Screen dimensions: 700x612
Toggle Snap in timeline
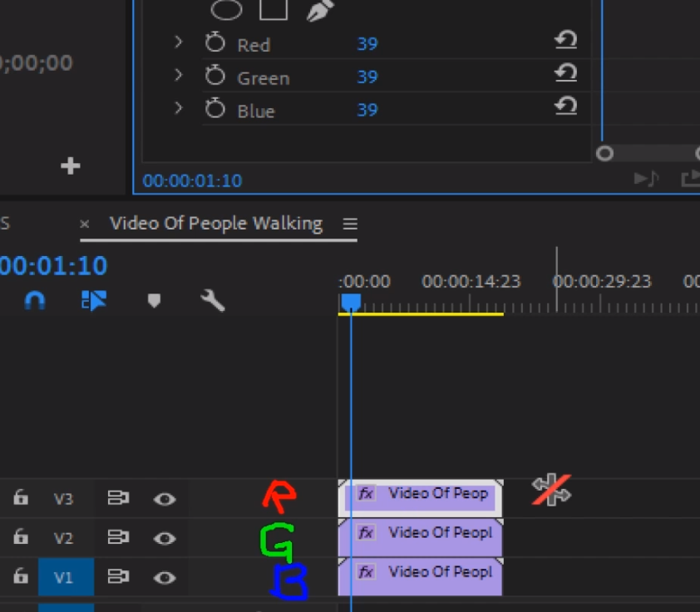(35, 301)
